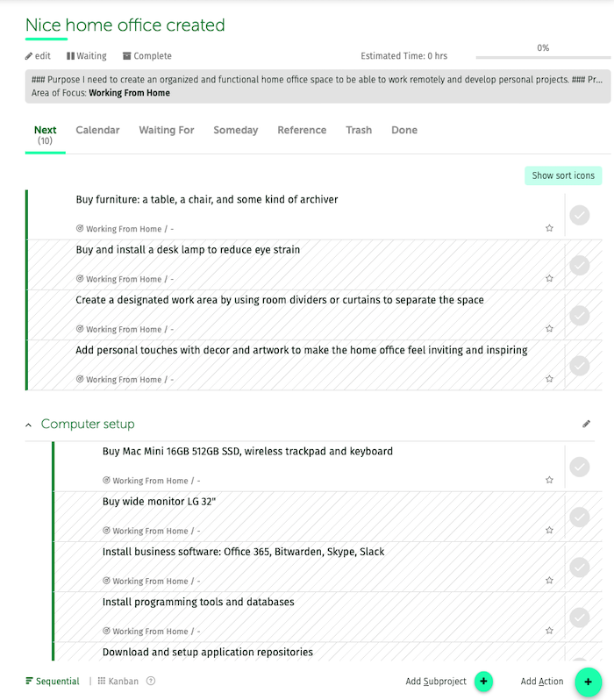This screenshot has width=614, height=700.
Task: Check off 'Buy and install a desk lamp' action
Action: tap(579, 265)
